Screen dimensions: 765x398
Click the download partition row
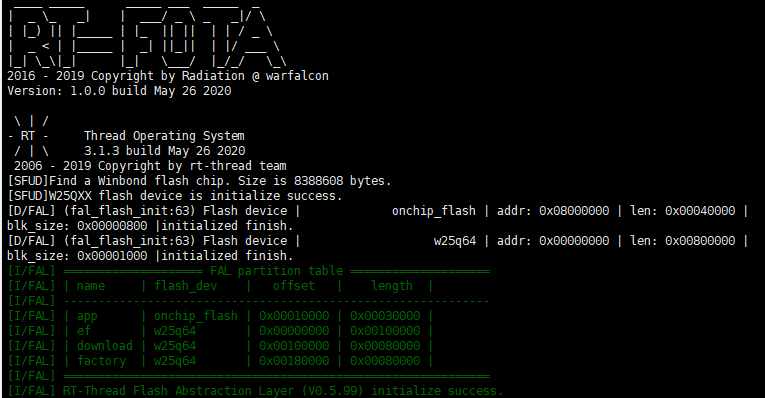click(x=220, y=346)
